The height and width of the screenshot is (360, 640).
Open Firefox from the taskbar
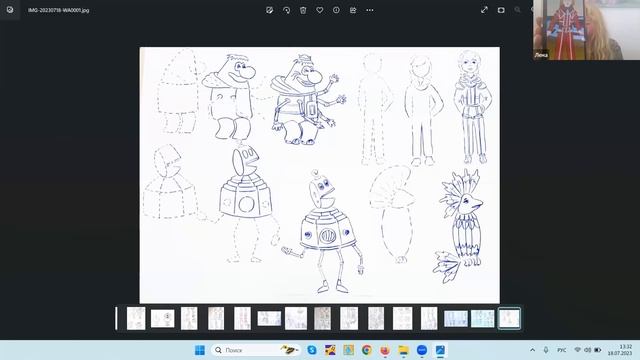click(x=385, y=350)
